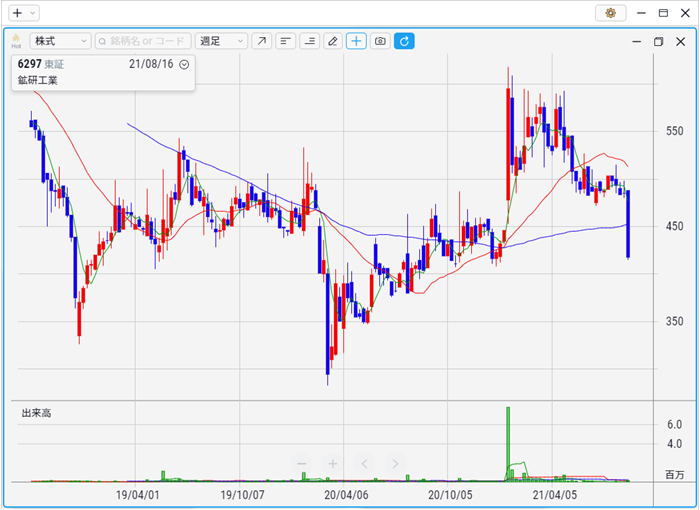Maximize the inner chart panel
The image size is (700, 510).
click(x=658, y=42)
